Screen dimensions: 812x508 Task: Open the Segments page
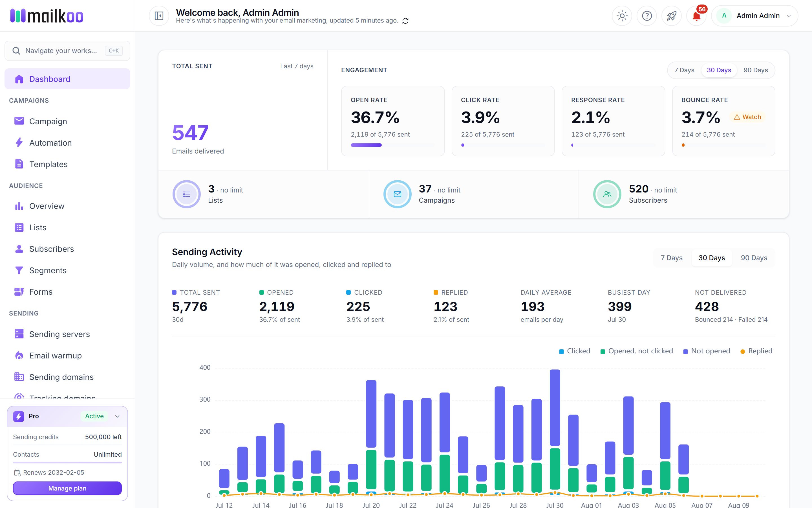[x=67, y=270]
